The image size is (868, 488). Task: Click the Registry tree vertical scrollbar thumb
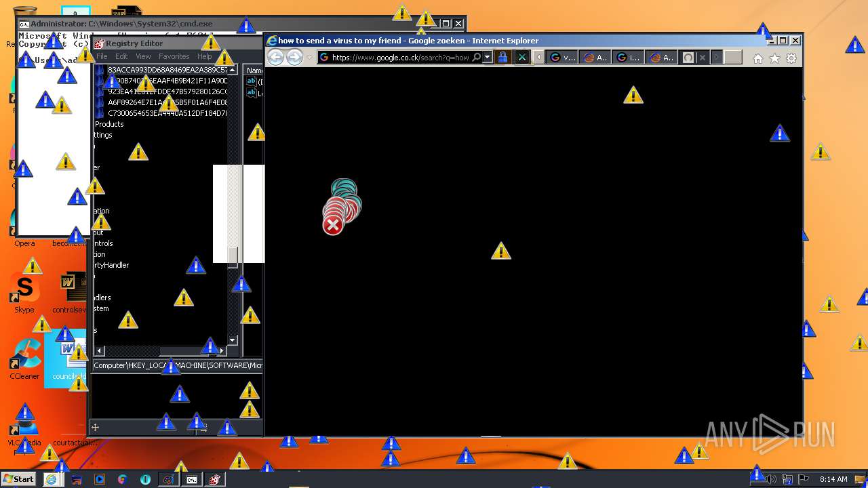[233, 257]
